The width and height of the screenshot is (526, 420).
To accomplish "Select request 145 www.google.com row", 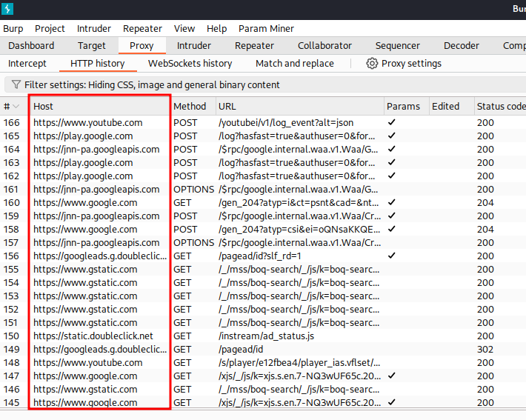I will click(x=263, y=402).
